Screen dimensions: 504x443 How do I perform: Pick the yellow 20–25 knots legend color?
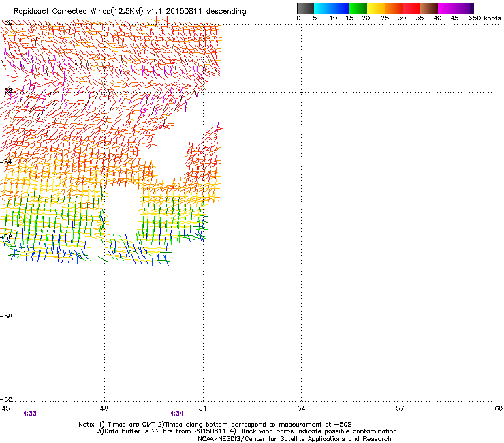click(376, 8)
